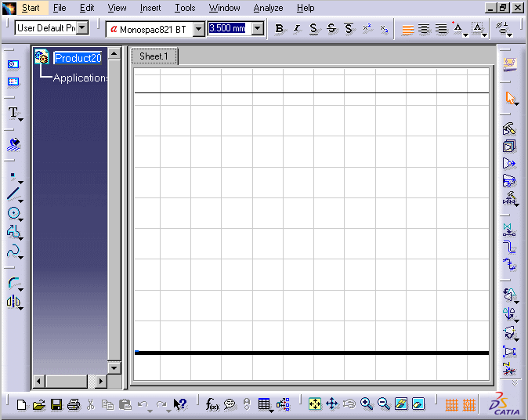Toggle Strikethrough text formatting
The image size is (528, 420).
click(331, 29)
